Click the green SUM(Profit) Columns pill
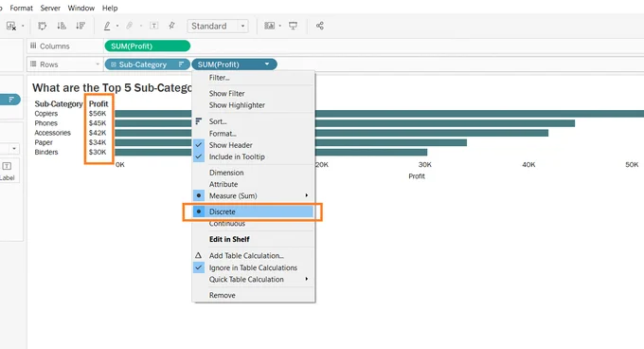 click(148, 46)
